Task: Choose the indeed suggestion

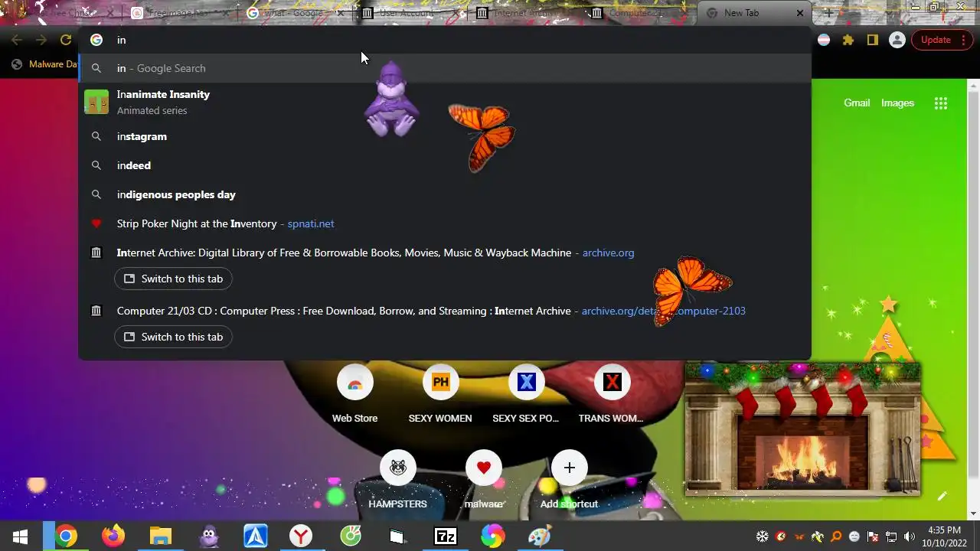Action: pyautogui.click(x=445, y=165)
